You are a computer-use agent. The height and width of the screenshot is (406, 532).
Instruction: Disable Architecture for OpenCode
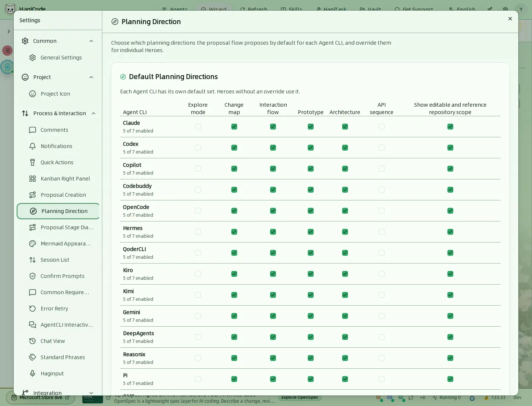pos(345,211)
